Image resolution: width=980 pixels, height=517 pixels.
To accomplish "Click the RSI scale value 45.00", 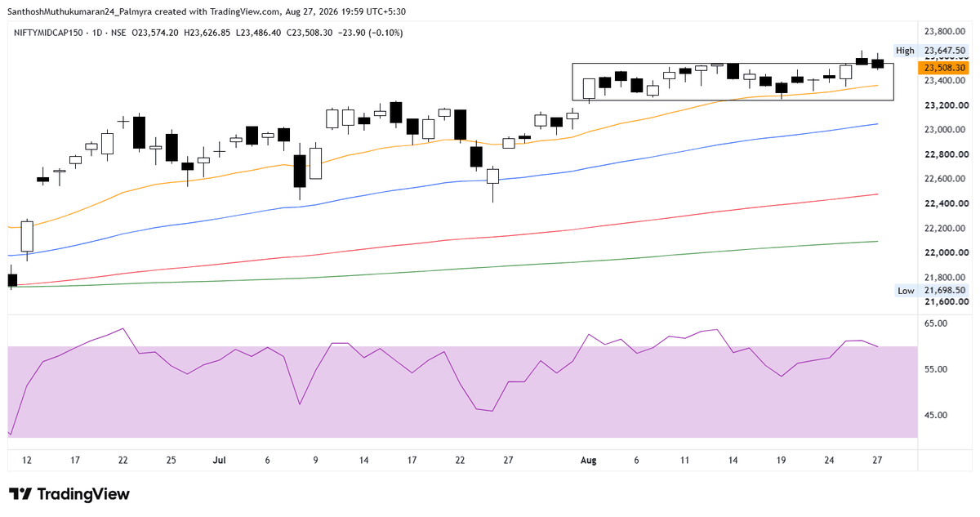I will click(x=936, y=415).
